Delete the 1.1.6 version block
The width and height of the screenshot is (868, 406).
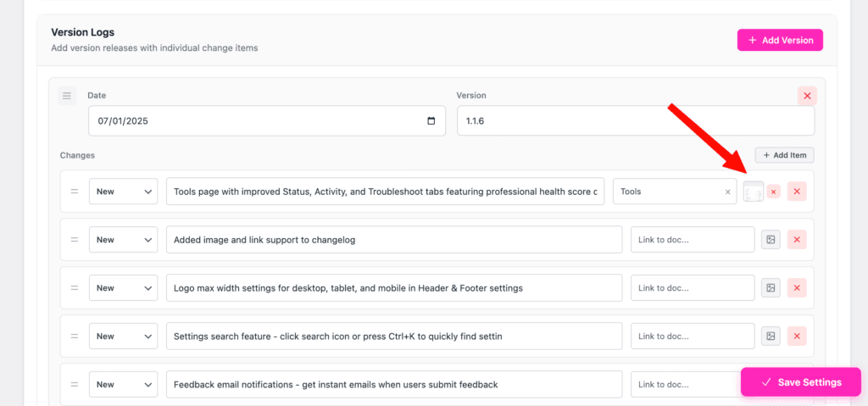pos(806,96)
